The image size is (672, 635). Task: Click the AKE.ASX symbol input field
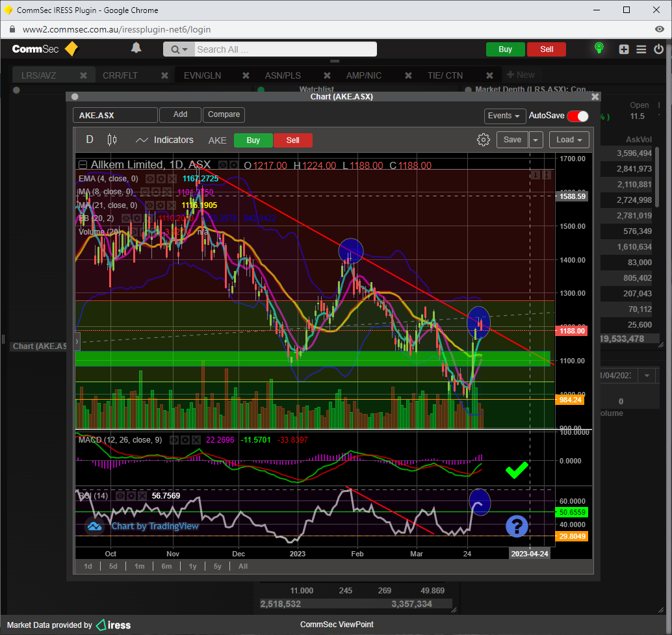click(115, 115)
